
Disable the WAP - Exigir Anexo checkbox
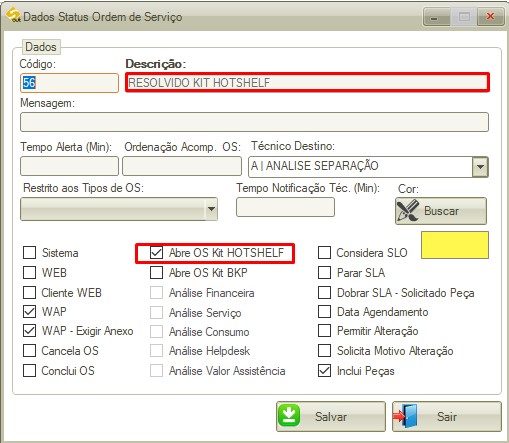pos(30,331)
